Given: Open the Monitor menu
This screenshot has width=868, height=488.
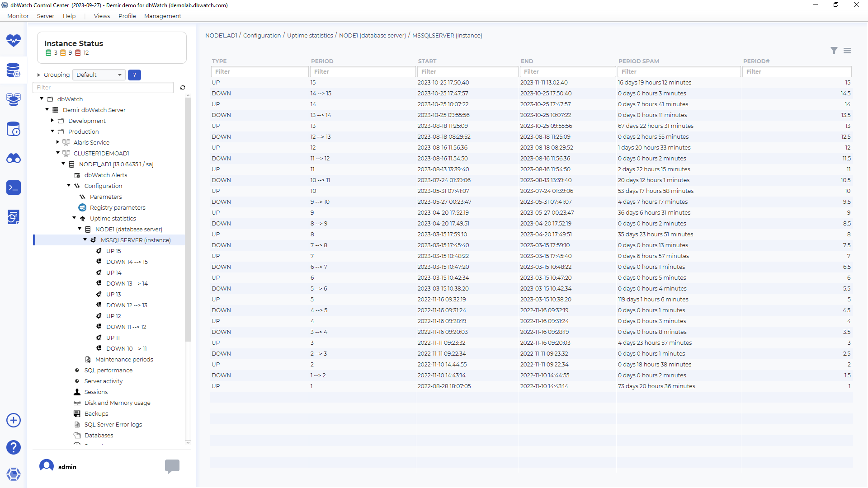Looking at the screenshot, I should (x=18, y=16).
